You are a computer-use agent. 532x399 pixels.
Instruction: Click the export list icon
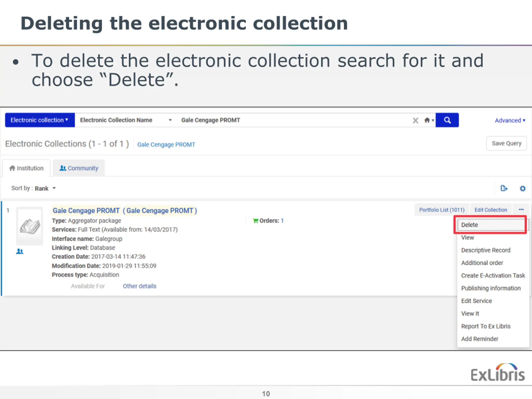coord(504,188)
